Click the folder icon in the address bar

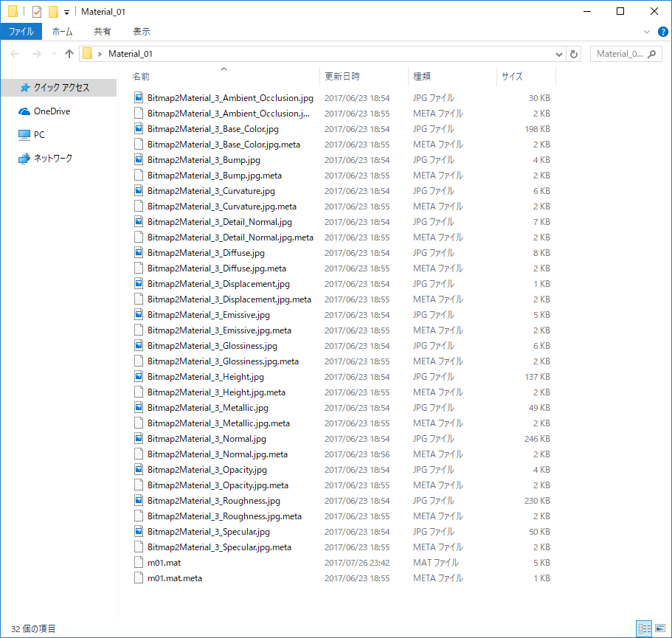click(87, 53)
